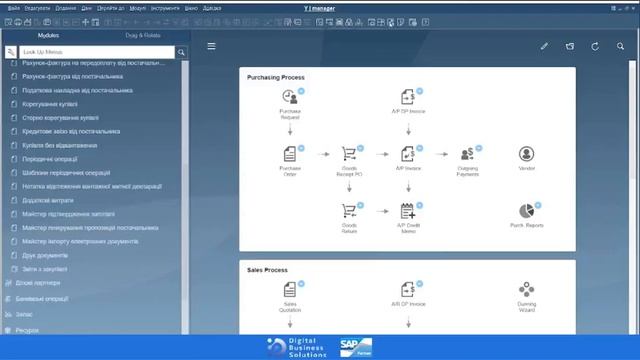Open the Purch. Reports pie chart icon
This screenshot has width=640, height=360.
(x=527, y=211)
